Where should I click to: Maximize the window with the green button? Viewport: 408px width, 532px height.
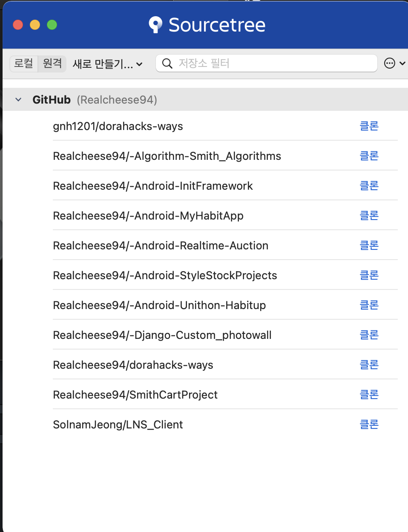[x=52, y=25]
